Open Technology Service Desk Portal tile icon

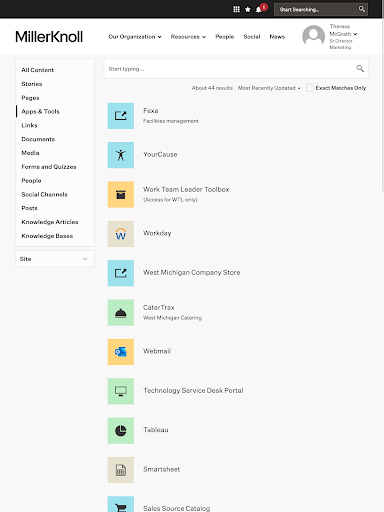point(121,391)
